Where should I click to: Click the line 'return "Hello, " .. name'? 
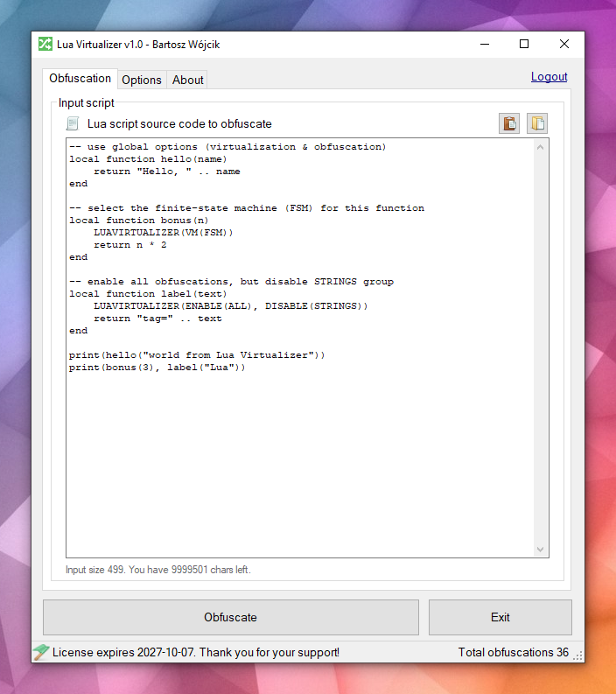tap(167, 172)
